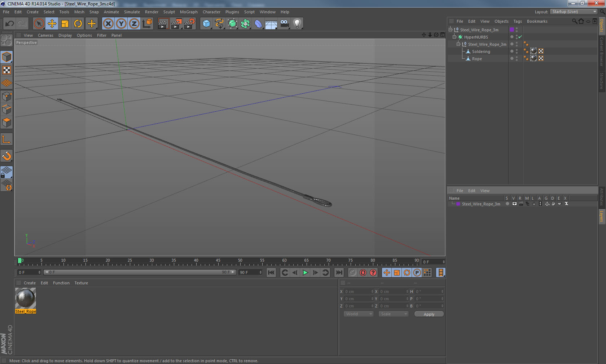Add a Camera object
Screen dimensions: 606x364
[284, 24]
